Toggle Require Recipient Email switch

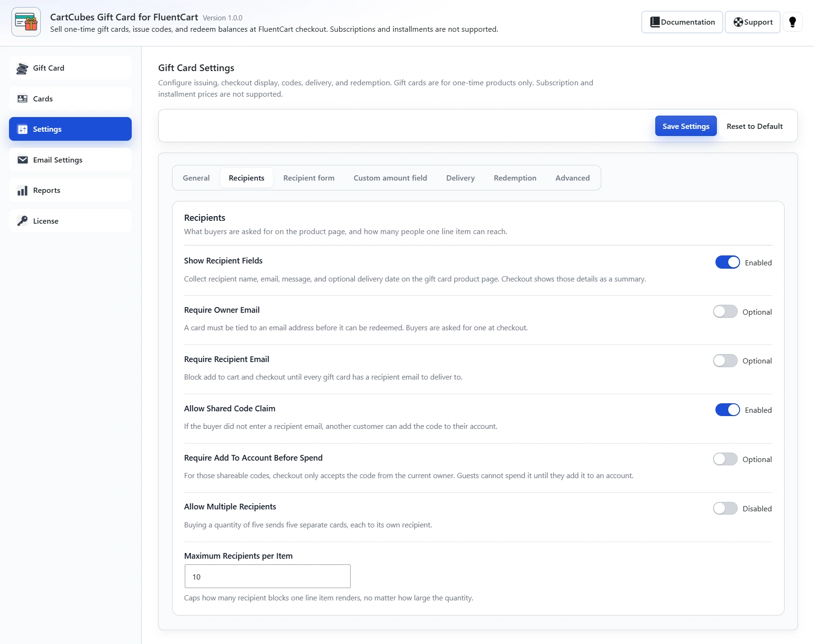[725, 361]
